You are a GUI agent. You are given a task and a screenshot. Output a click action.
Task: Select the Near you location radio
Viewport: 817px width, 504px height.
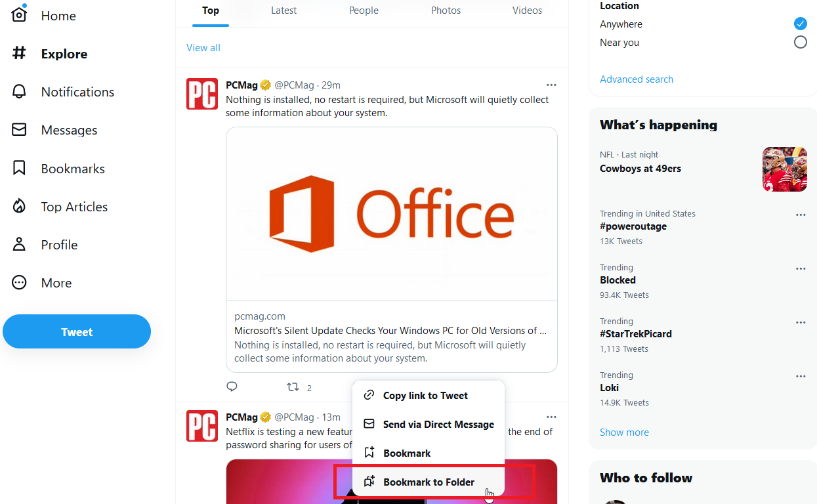(800, 42)
